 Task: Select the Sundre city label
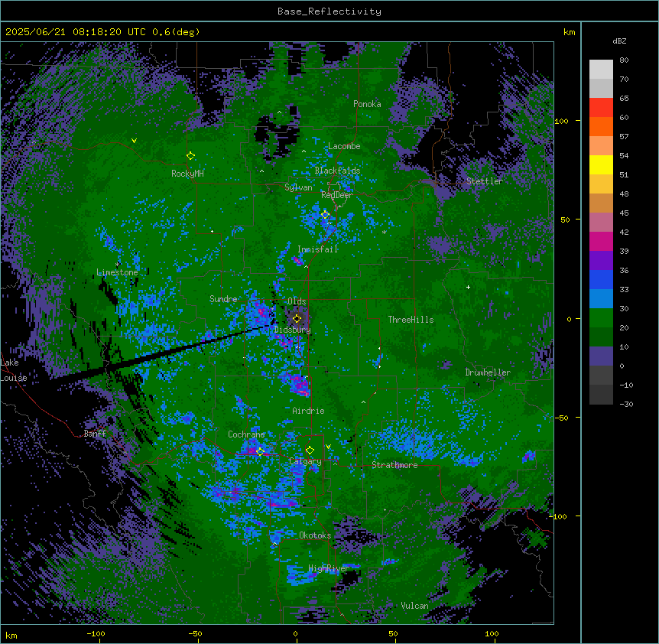(223, 299)
